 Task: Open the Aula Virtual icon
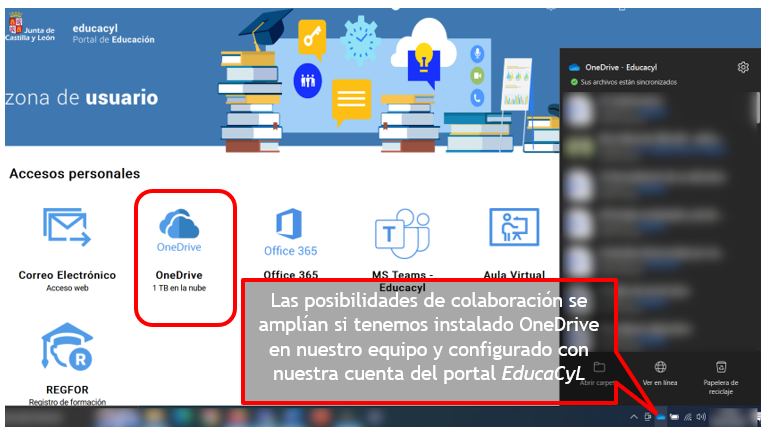click(x=514, y=227)
